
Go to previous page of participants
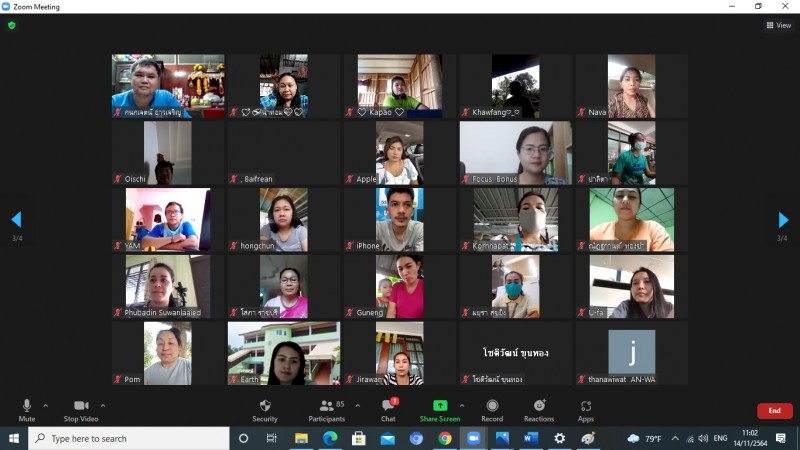click(x=16, y=220)
